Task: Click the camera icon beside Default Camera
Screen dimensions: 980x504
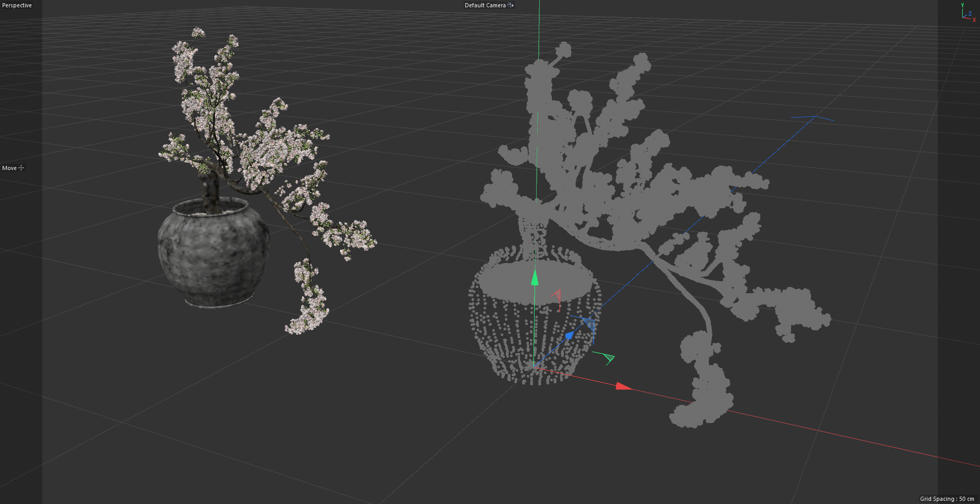Action: point(511,5)
